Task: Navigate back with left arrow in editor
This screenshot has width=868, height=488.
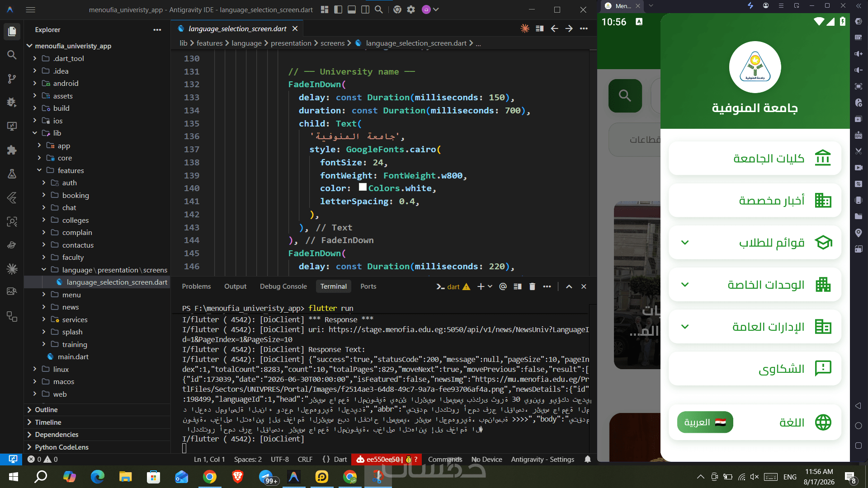Action: 554,28
